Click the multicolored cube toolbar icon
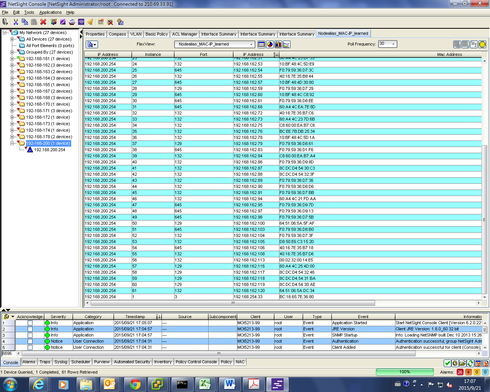This screenshot has width=490, height=392. pos(53,22)
